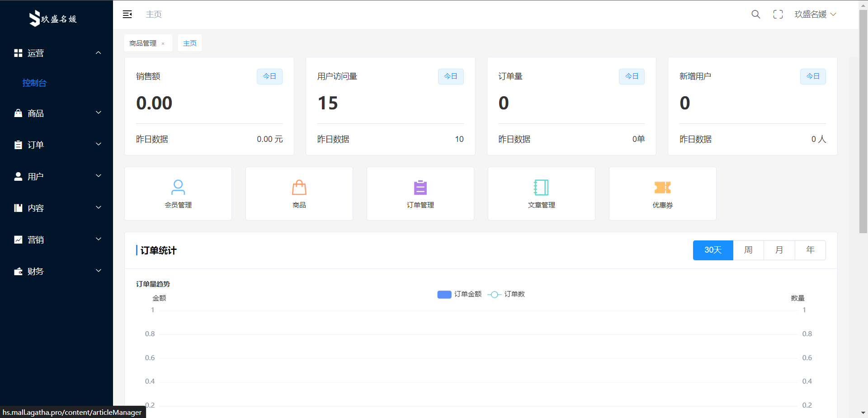Close the 商品管理 tab
This screenshot has height=418, width=868.
163,44
